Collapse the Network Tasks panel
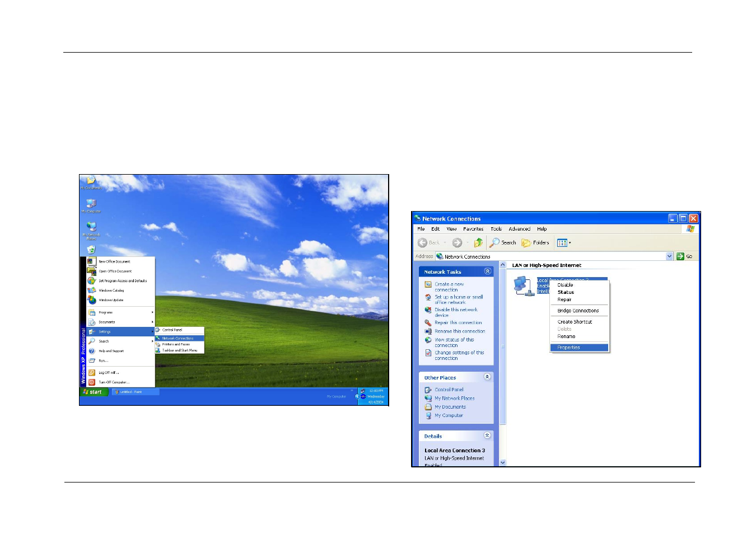 click(488, 271)
